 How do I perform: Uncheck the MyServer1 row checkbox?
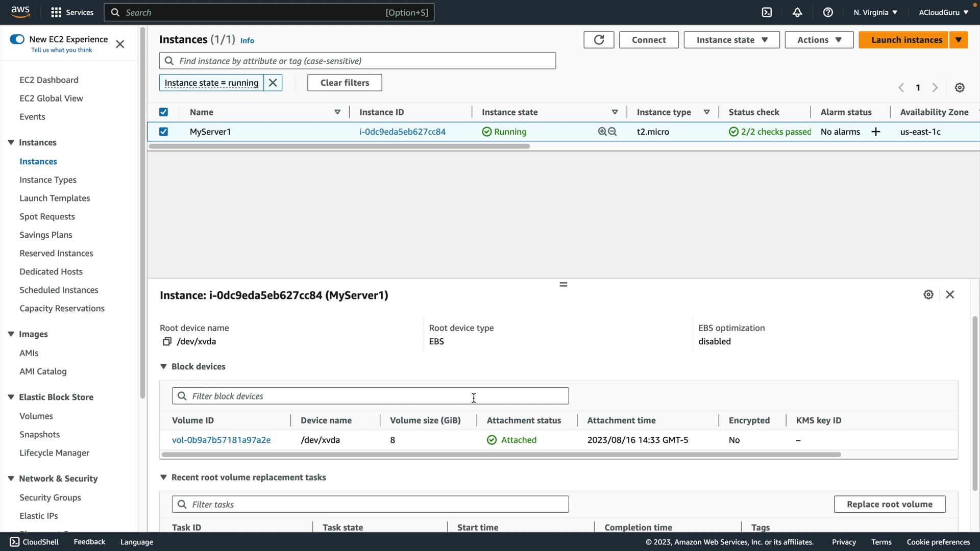pyautogui.click(x=163, y=132)
